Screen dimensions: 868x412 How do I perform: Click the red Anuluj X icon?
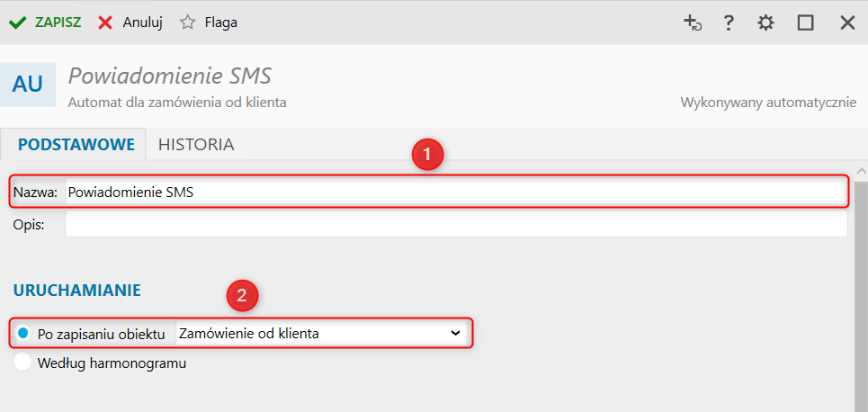[x=105, y=22]
